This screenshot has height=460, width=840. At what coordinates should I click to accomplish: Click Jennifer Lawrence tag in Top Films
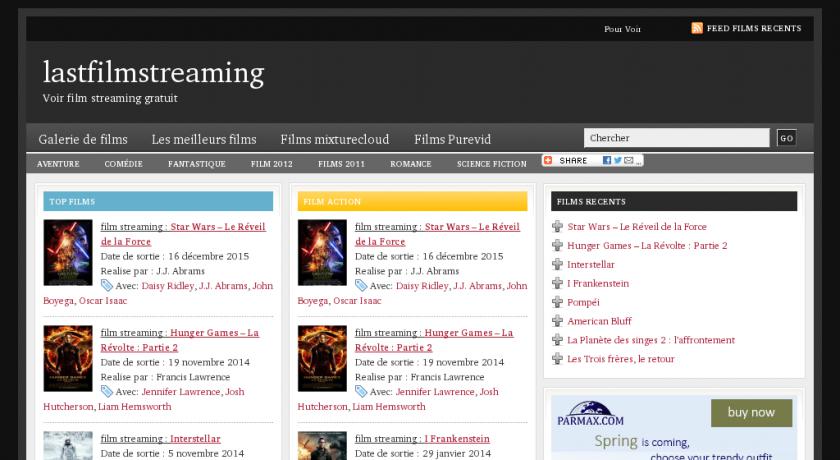[181, 392]
